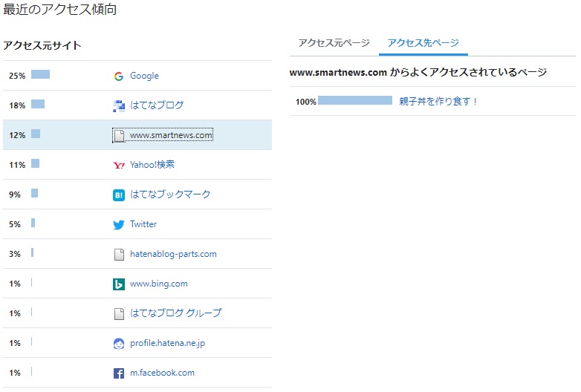Open the Twitter referrer link
Image resolution: width=581 pixels, height=392 pixels.
click(x=143, y=224)
